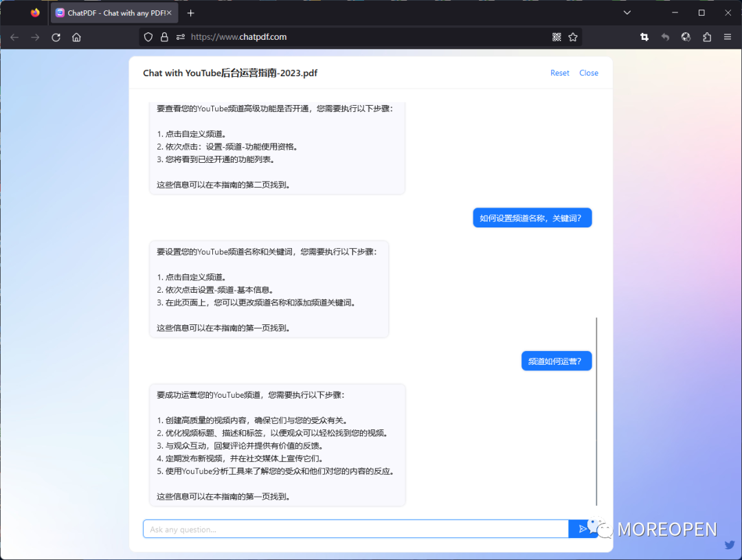742x560 pixels.
Task: Click line 定期发布新视频
Action: [241, 459]
